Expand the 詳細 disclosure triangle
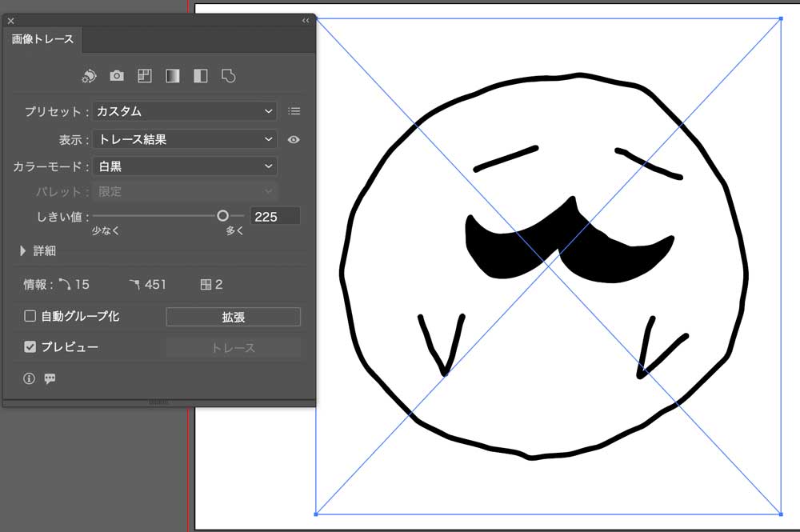Screen dimensions: 800x532 23,250
